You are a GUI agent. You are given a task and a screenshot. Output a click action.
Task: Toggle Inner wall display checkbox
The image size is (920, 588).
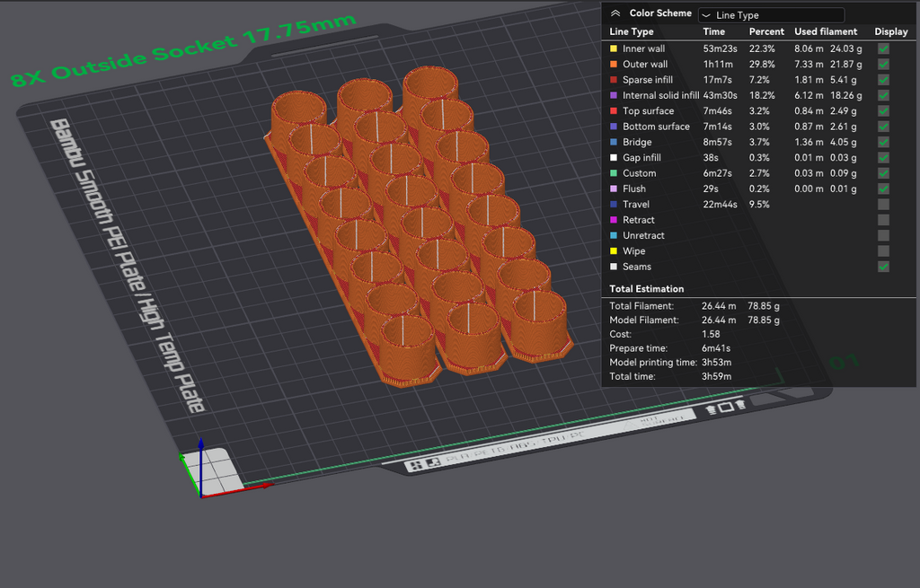click(883, 48)
